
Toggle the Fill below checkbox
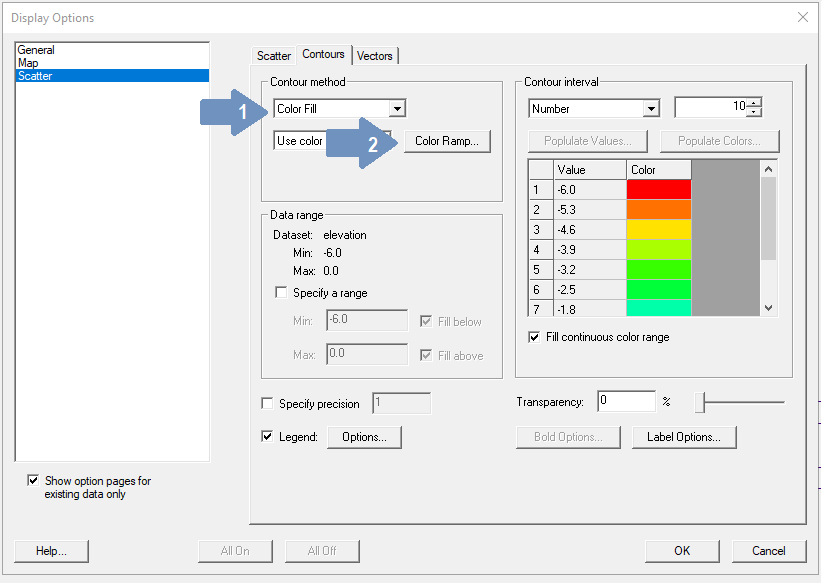click(x=426, y=321)
